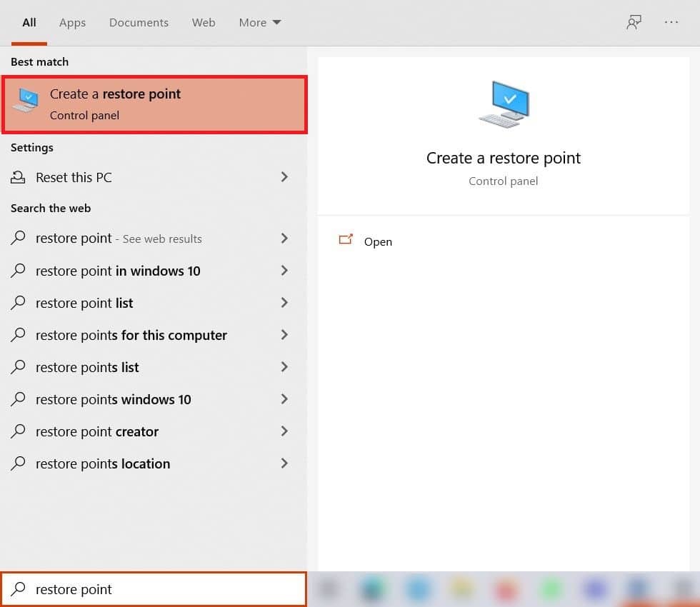Switch to the Apps tab
Screen dimensions: 700x607
(x=72, y=22)
